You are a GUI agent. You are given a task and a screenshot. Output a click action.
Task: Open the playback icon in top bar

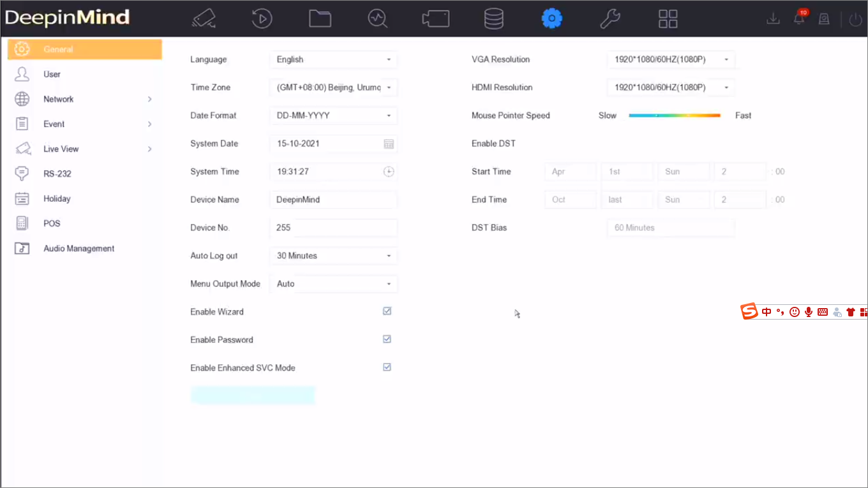(262, 18)
